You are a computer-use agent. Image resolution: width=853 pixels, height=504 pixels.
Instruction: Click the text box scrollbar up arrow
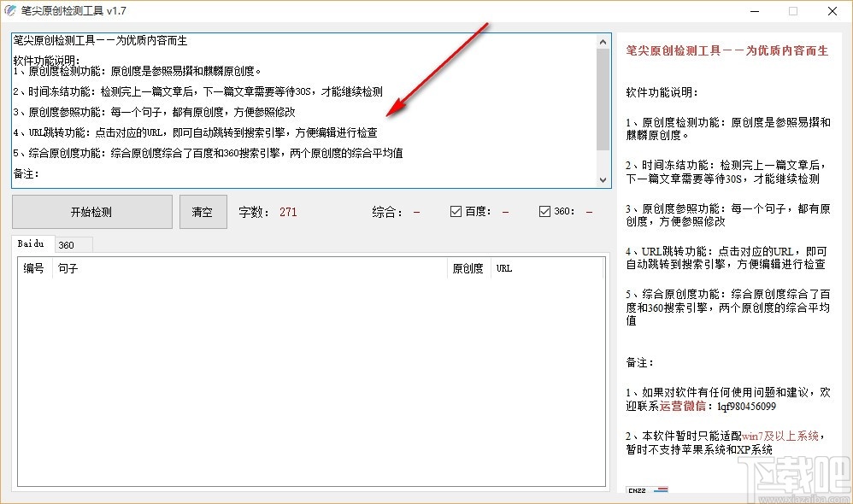pos(603,41)
